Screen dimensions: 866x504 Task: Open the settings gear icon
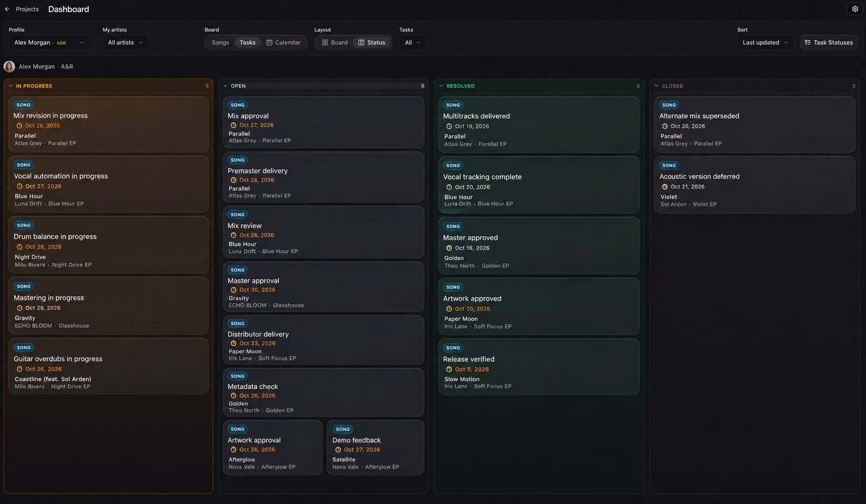(855, 9)
